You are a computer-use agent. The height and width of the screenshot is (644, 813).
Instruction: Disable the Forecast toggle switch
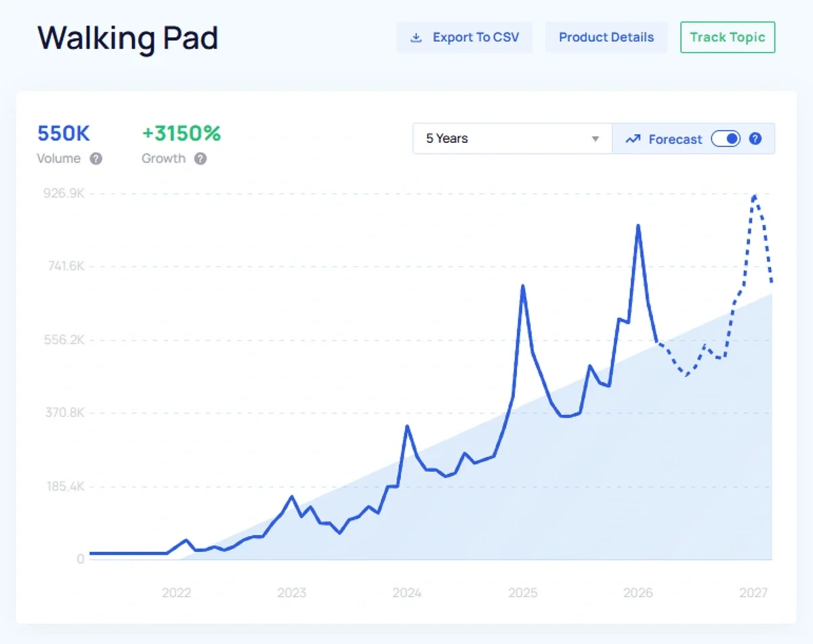pos(725,138)
